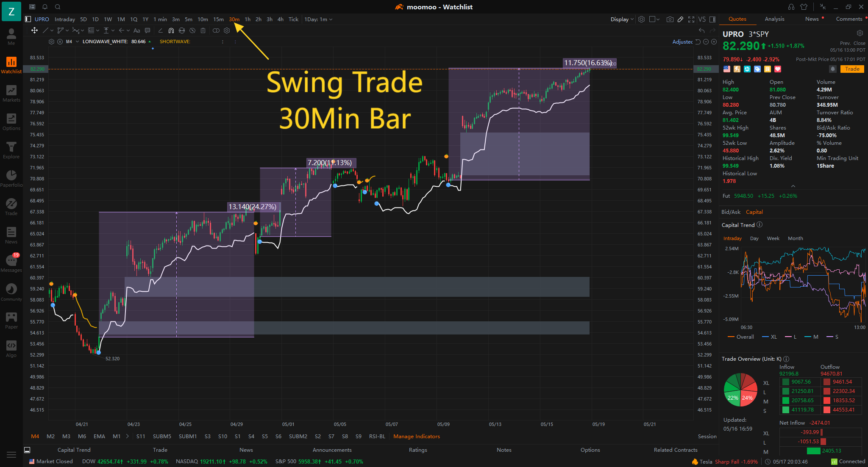This screenshot has width=868, height=467.
Task: Toggle left watchlist panel icon beside UPRO
Action: (x=28, y=19)
